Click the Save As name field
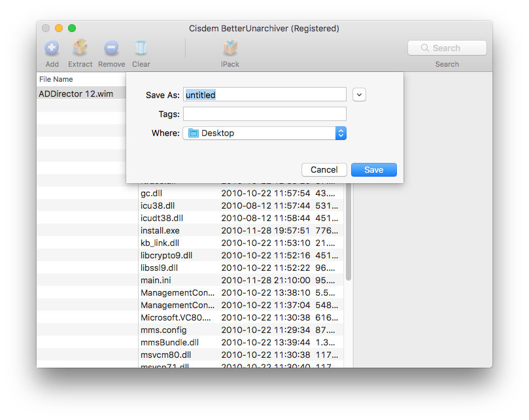This screenshot has width=529, height=420. point(264,95)
